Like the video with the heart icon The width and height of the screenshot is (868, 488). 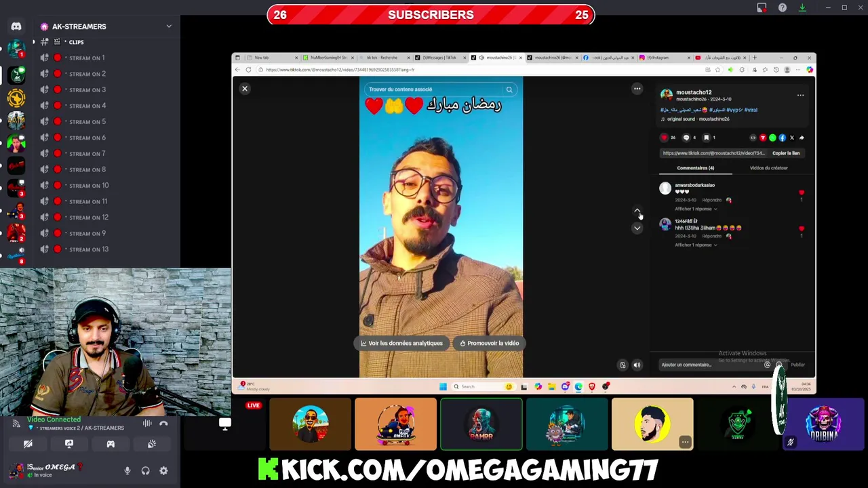665,138
